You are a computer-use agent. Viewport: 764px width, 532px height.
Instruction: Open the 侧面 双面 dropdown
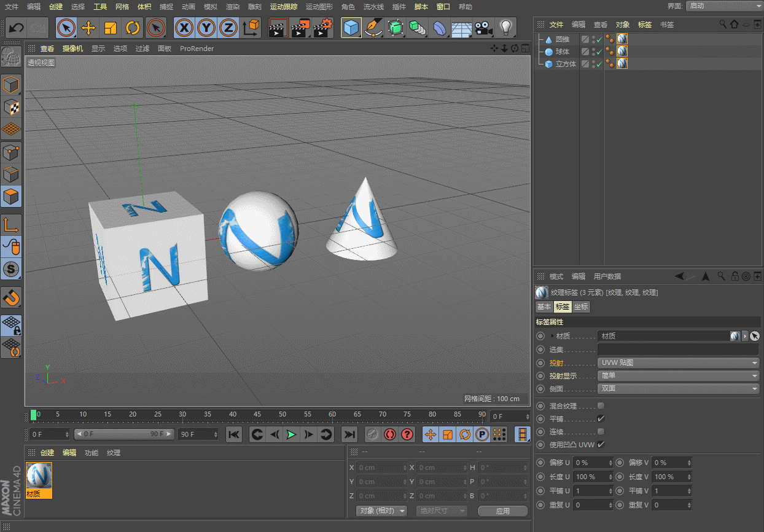pos(678,388)
